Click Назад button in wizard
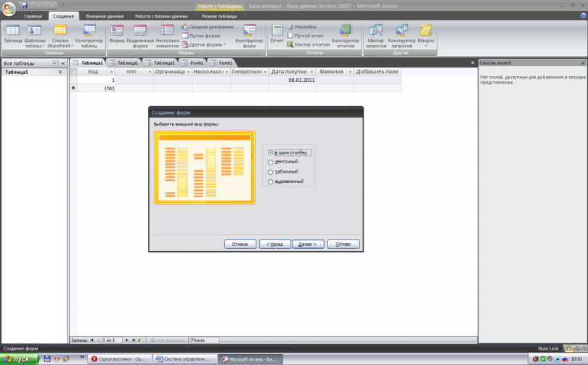 click(275, 245)
